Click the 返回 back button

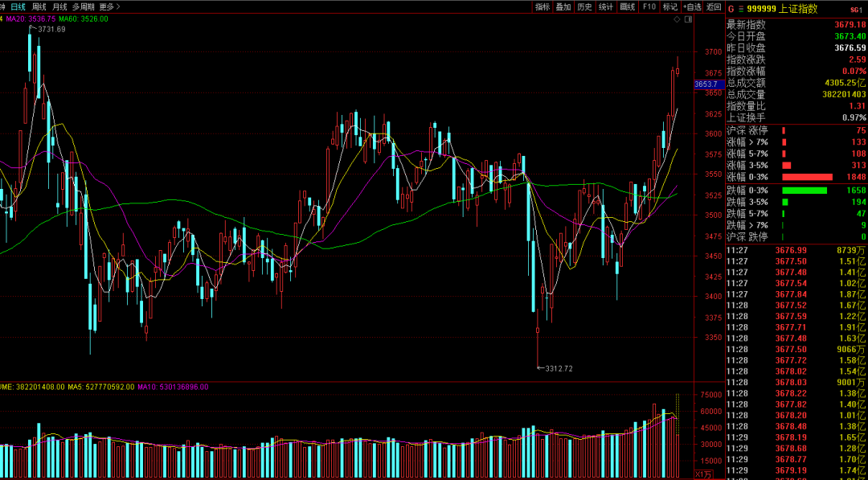(x=714, y=6)
